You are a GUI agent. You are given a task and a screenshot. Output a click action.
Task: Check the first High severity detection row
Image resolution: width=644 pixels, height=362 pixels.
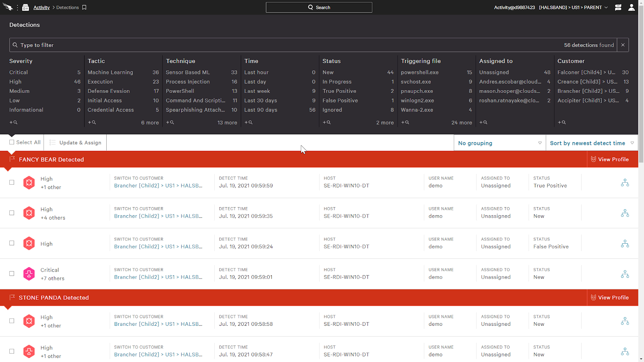point(11,182)
